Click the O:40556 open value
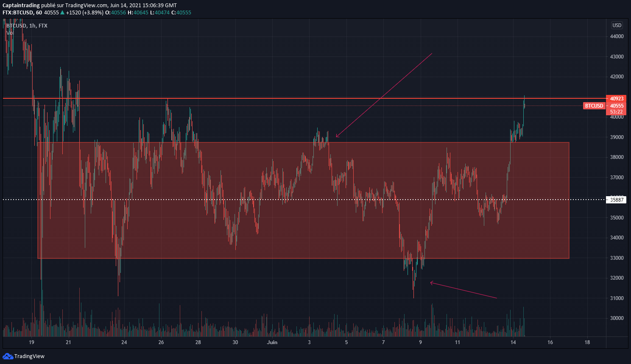The height and width of the screenshot is (364, 631). click(115, 13)
